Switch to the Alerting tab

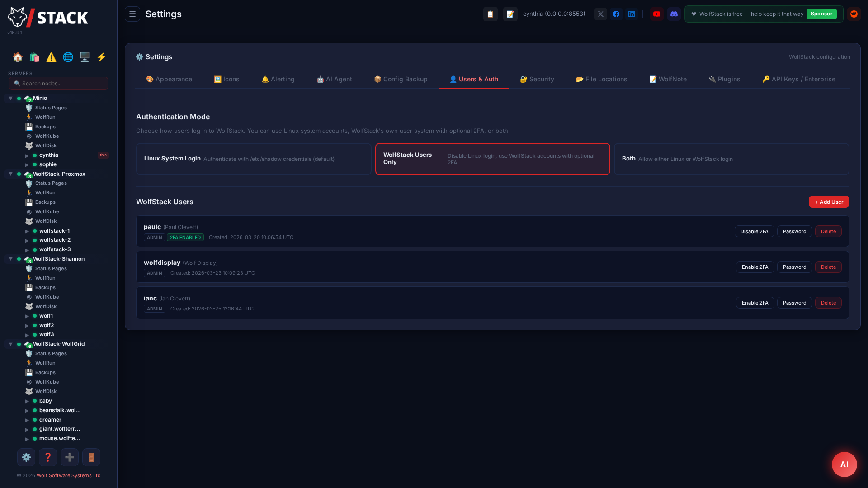click(278, 79)
